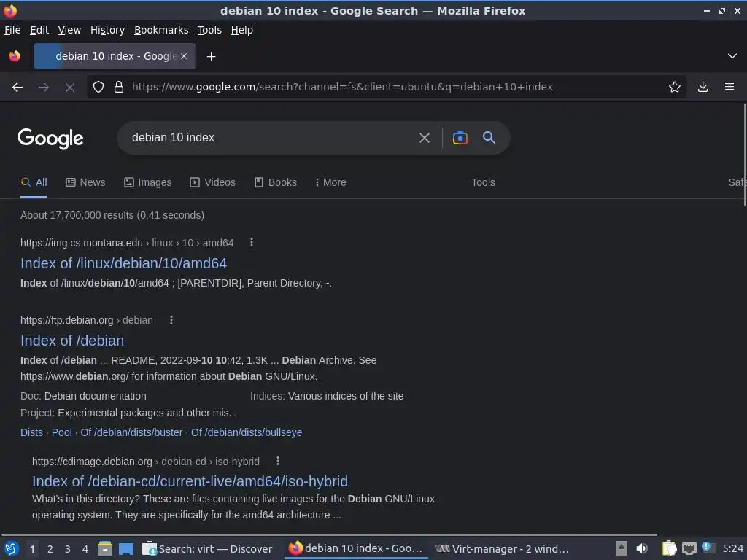Switch to virtual desktop 2
The width and height of the screenshot is (747, 560).
(x=50, y=549)
